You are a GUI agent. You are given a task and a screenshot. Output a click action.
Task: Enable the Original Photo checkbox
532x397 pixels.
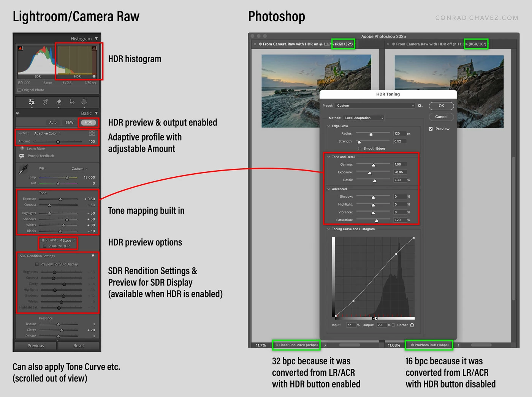coord(19,90)
